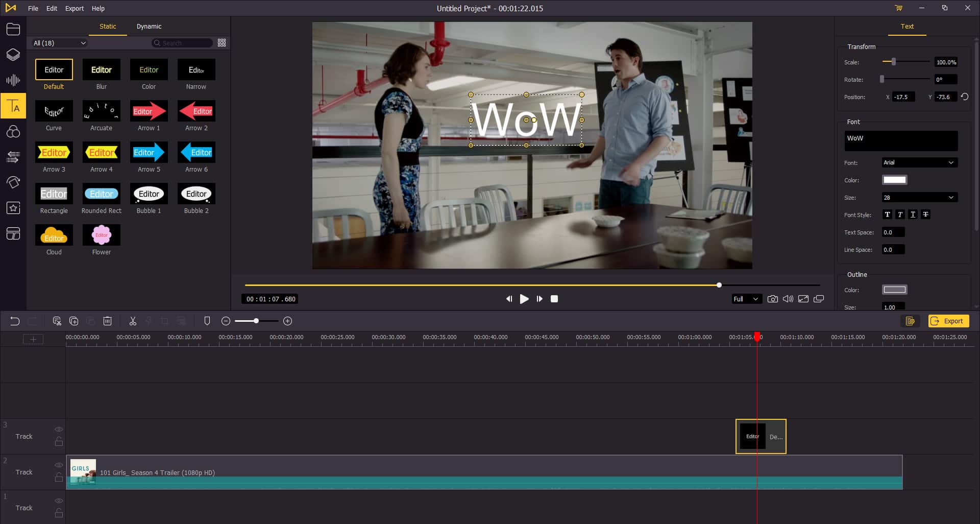Toggle lock on Track 3
This screenshot has width=980, height=524.
pos(59,441)
